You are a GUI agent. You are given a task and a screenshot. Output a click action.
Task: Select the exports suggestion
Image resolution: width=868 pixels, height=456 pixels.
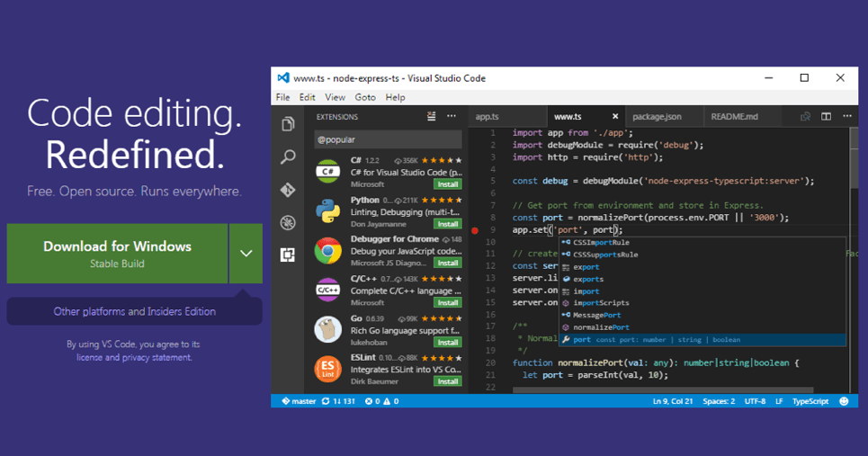click(x=702, y=279)
